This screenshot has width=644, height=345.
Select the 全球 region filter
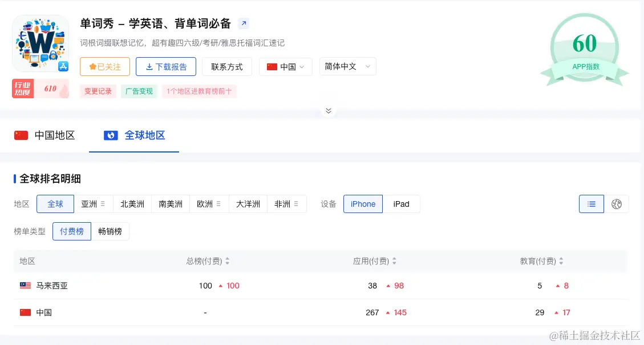(x=55, y=204)
